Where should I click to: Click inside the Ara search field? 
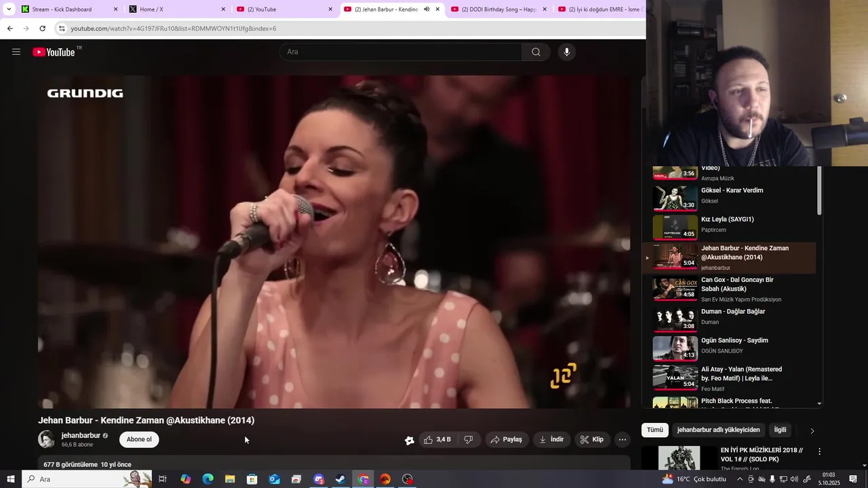coord(401,52)
